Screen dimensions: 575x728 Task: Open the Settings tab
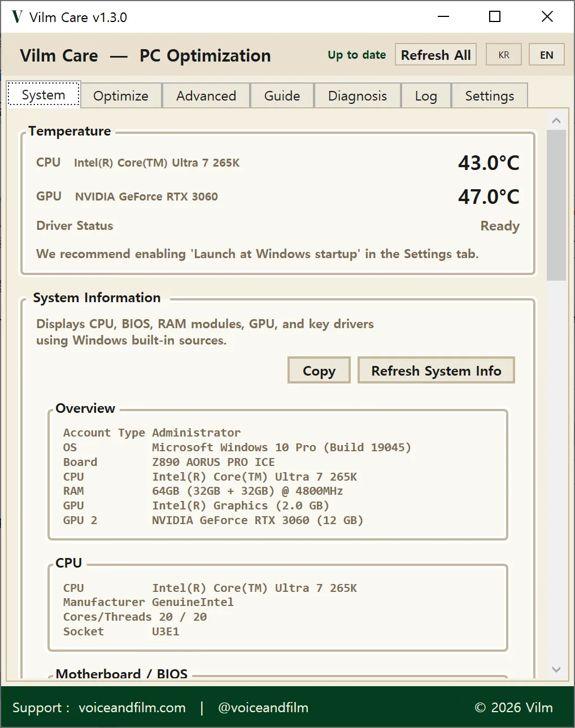490,96
